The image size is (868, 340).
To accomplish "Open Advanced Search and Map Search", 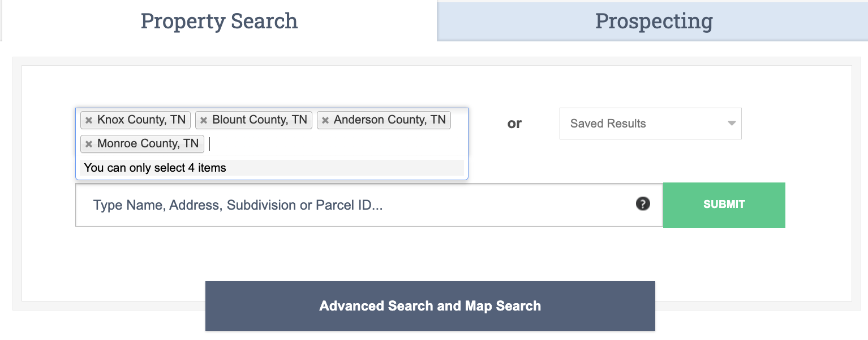I will 430,305.
